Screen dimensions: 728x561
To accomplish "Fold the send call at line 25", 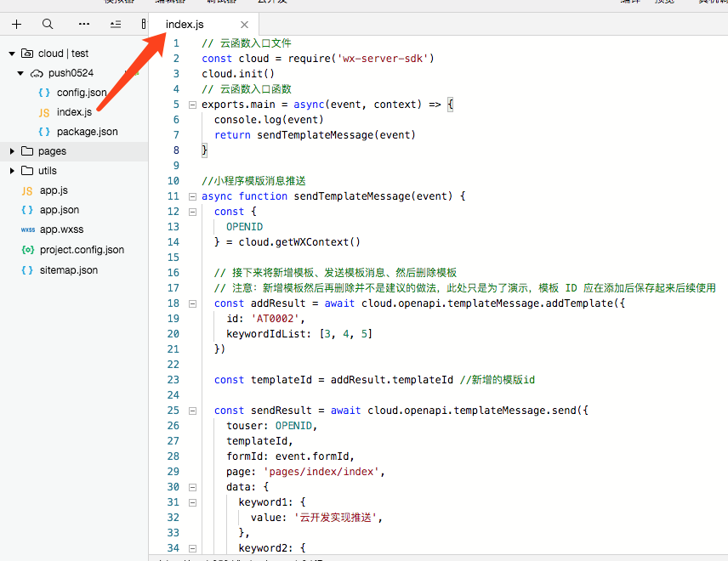I will [x=192, y=411].
